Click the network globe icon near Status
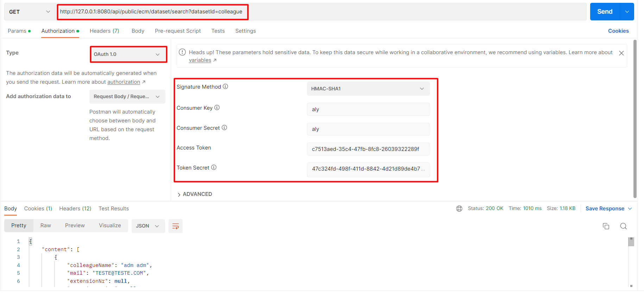The width and height of the screenshot is (644, 293). 459,209
